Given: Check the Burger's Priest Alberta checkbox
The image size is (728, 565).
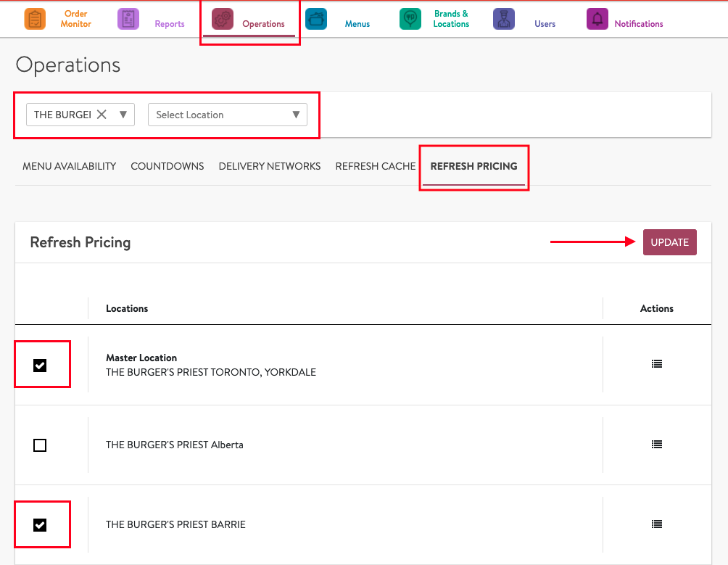Looking at the screenshot, I should [40, 445].
